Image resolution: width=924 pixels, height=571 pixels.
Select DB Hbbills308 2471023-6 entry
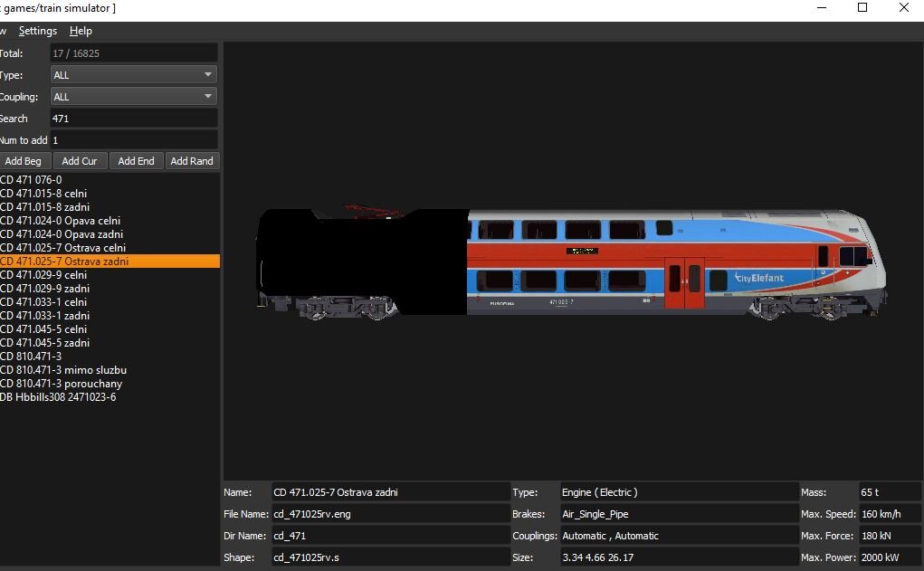coord(110,396)
